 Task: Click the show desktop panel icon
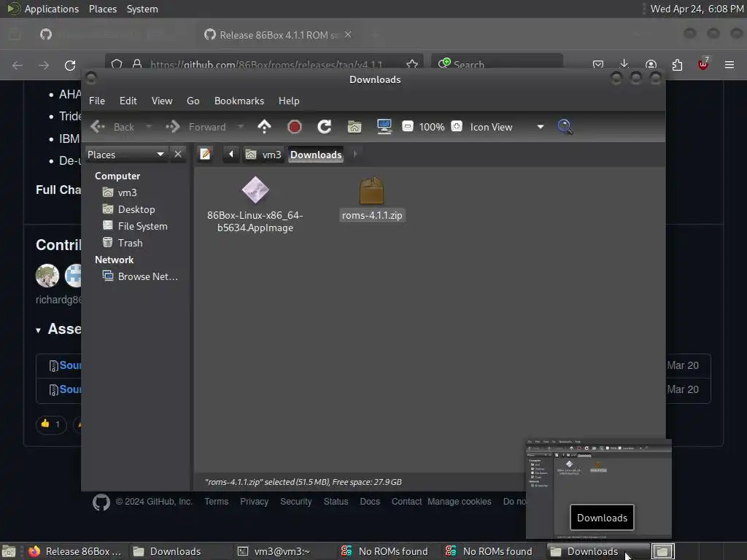click(9, 551)
